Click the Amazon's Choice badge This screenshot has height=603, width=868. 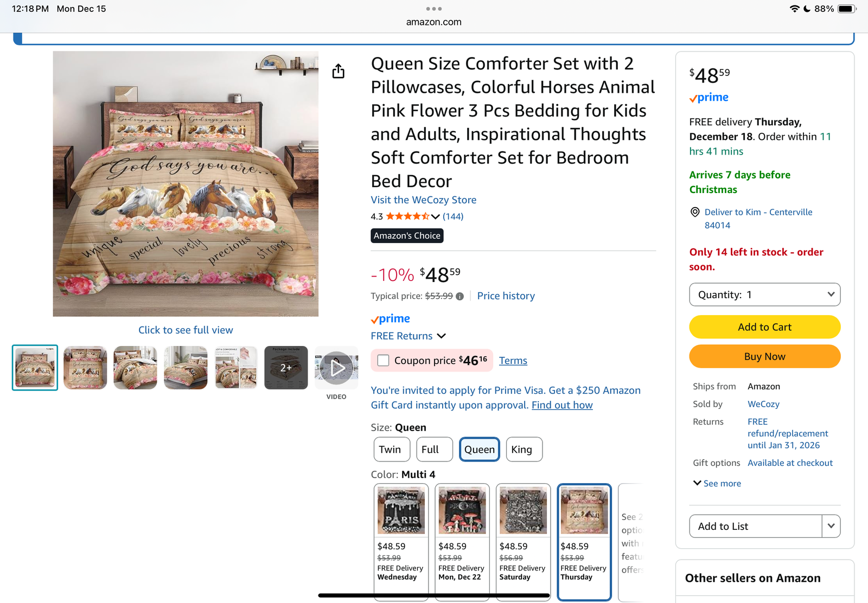click(406, 235)
